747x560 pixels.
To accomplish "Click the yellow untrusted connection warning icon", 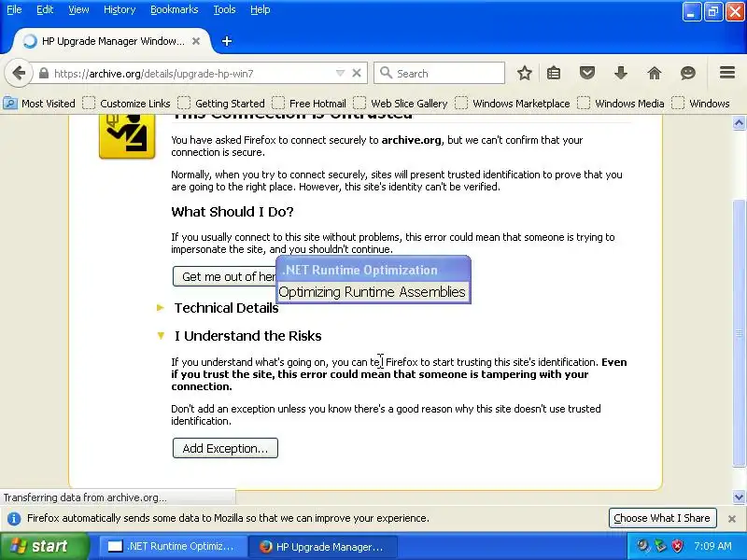I will click(x=127, y=136).
